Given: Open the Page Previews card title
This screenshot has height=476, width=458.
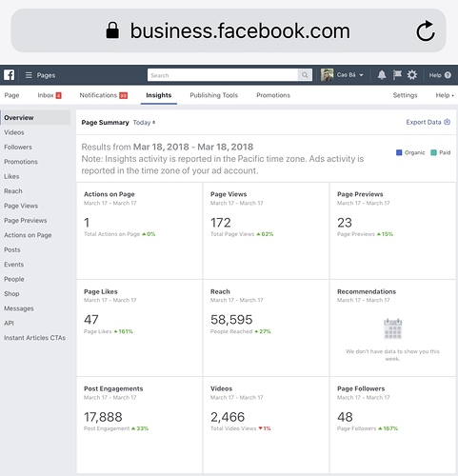Looking at the screenshot, I should tap(360, 194).
